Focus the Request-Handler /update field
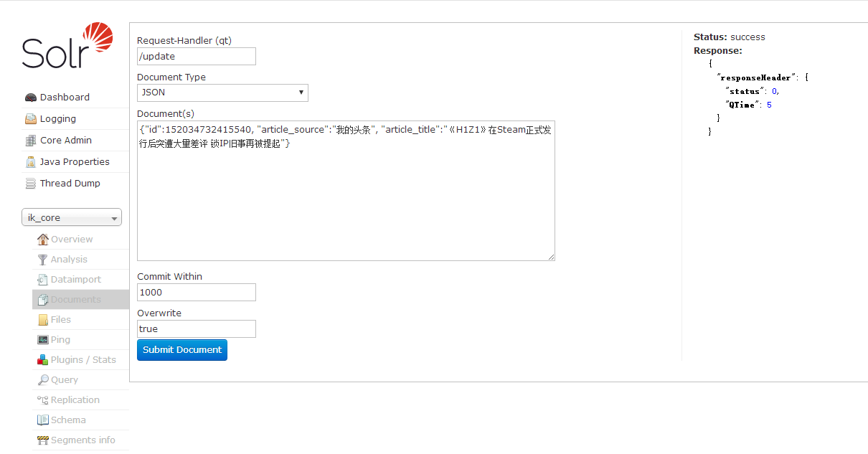This screenshot has width=868, height=454. [x=196, y=57]
